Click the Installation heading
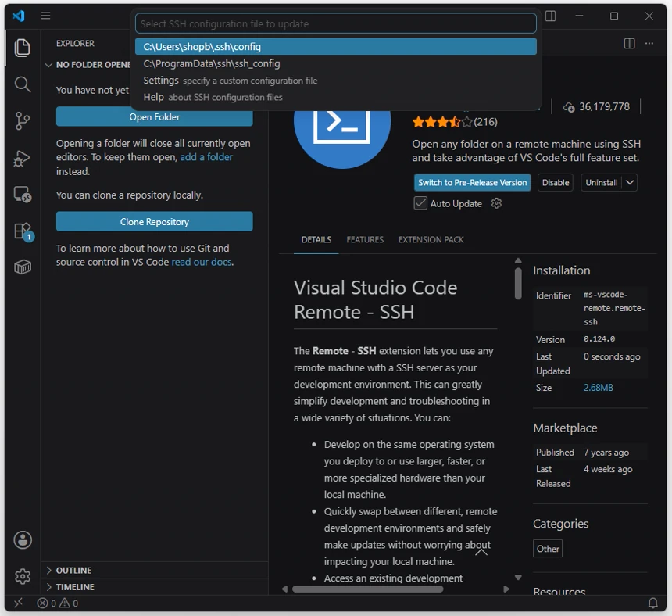The width and height of the screenshot is (672, 616). (561, 270)
